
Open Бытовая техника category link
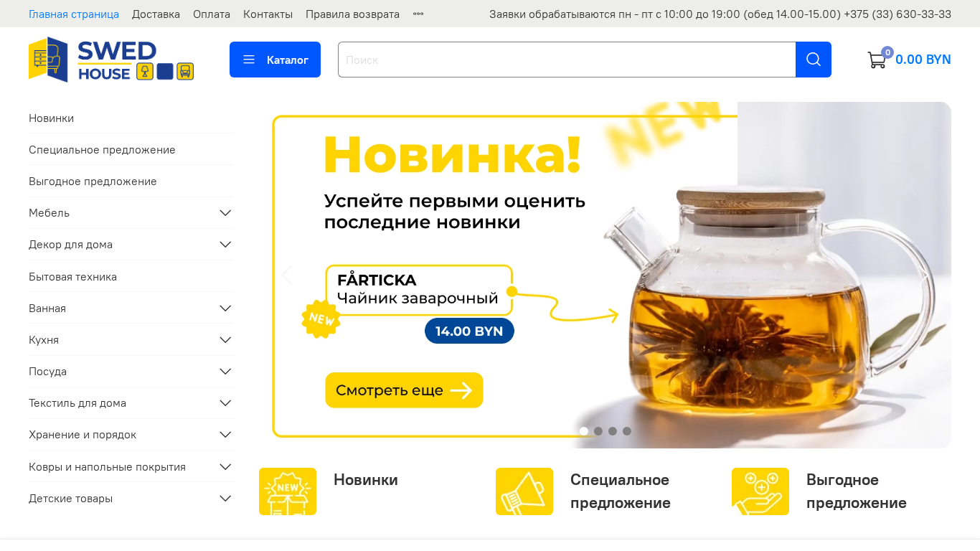[x=72, y=276]
